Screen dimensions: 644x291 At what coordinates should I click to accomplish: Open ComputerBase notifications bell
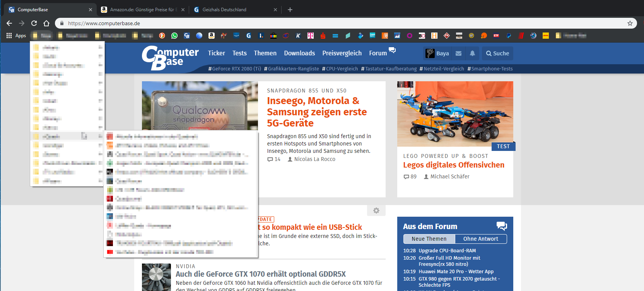coord(472,53)
